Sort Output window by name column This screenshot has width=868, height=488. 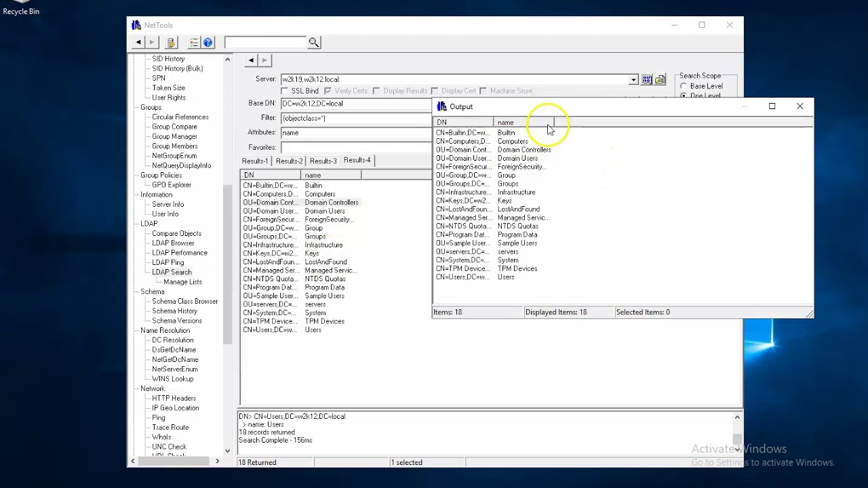[x=524, y=123]
